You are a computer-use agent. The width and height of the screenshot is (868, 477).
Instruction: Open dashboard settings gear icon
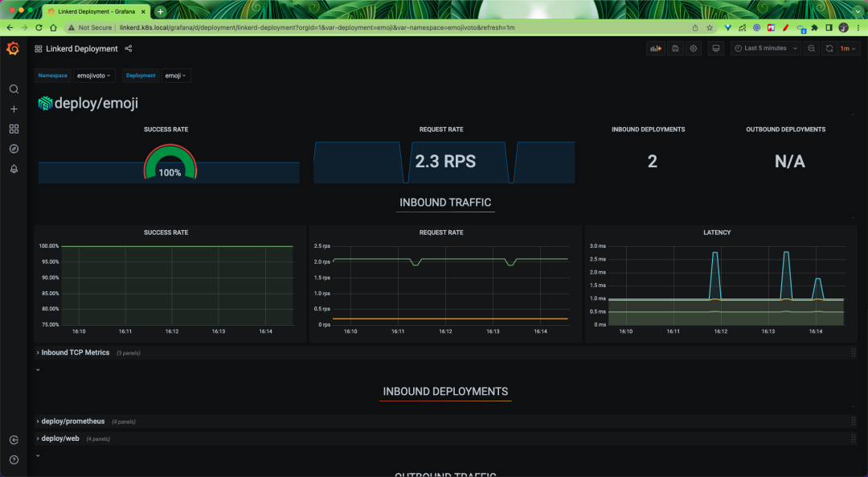coord(693,49)
